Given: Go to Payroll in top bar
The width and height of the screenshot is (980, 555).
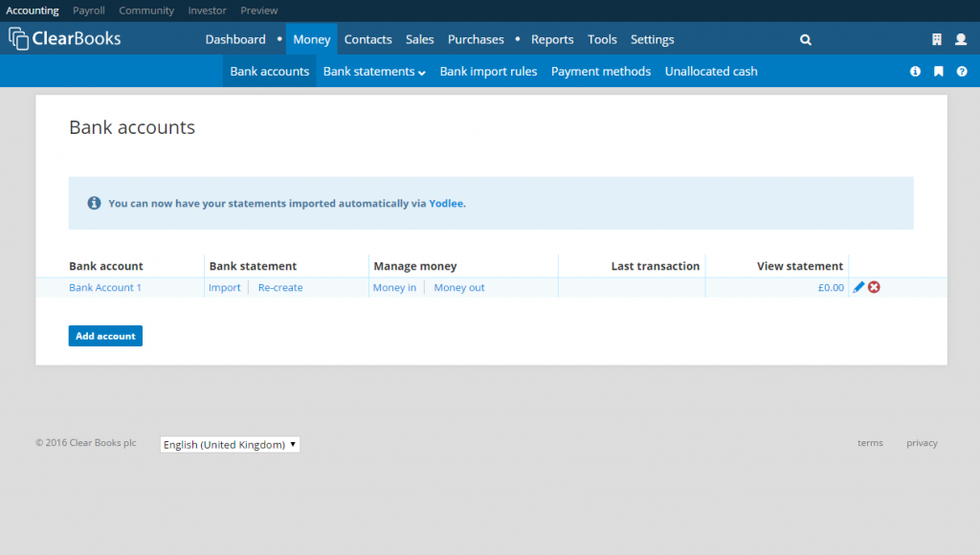Looking at the screenshot, I should (89, 11).
